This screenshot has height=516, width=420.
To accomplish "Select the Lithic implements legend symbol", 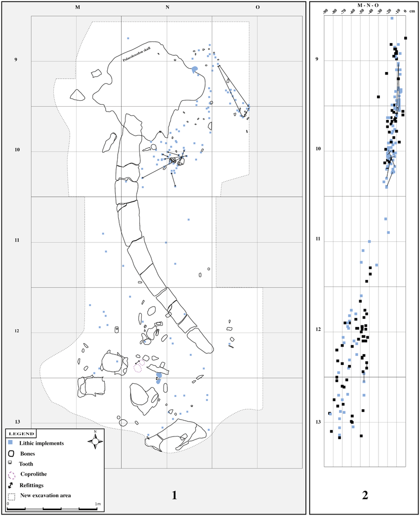I will point(10,442).
